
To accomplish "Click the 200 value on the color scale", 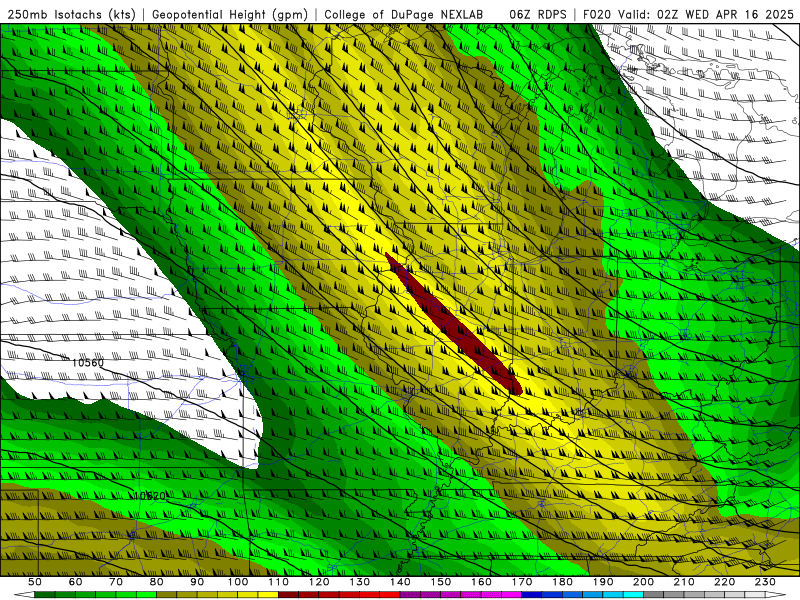I will (x=643, y=582).
